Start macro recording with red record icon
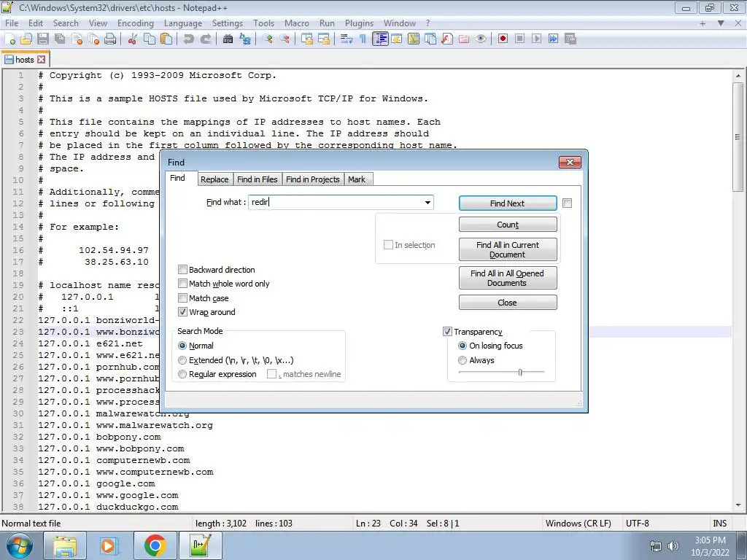 503,39
